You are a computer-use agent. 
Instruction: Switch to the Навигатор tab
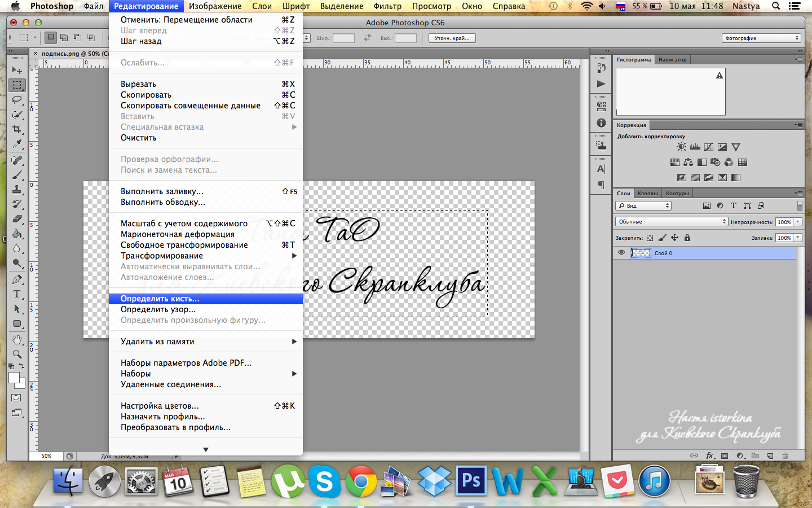point(672,59)
